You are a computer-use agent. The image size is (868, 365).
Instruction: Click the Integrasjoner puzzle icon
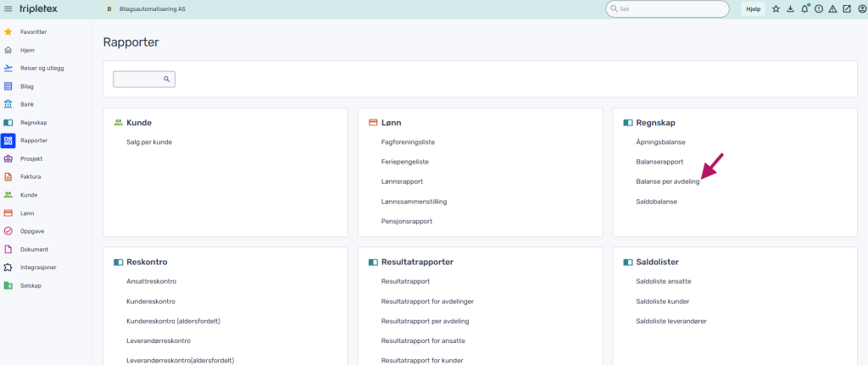tap(8, 267)
